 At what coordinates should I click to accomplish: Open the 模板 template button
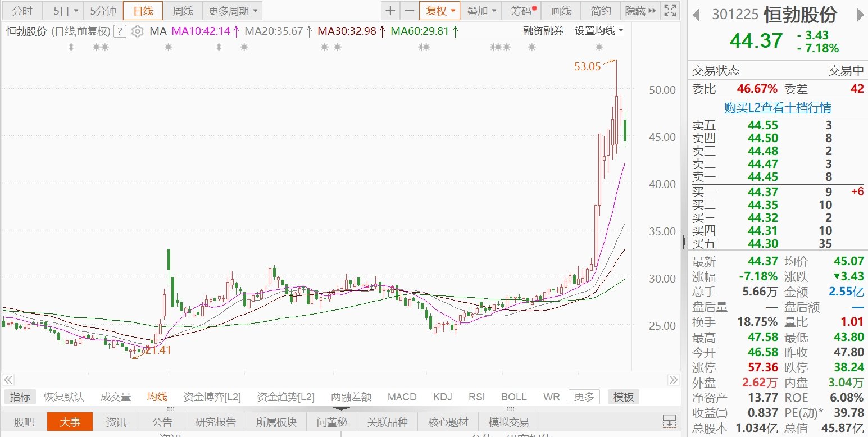coord(623,397)
